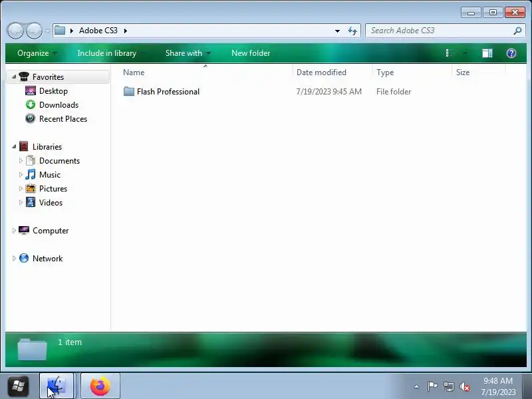Click the Documents library icon
The image size is (532, 399).
coord(31,160)
